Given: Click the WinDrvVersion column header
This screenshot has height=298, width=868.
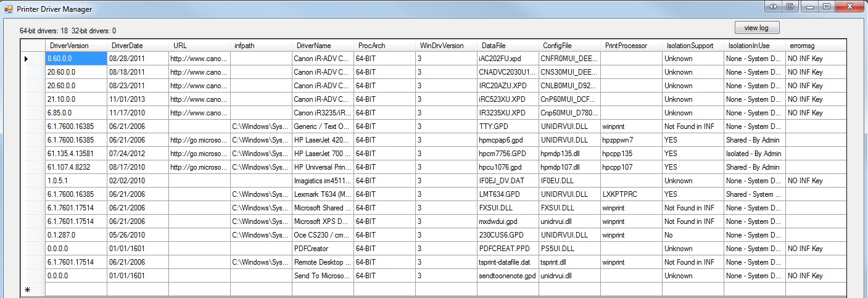Looking at the screenshot, I should click(446, 45).
